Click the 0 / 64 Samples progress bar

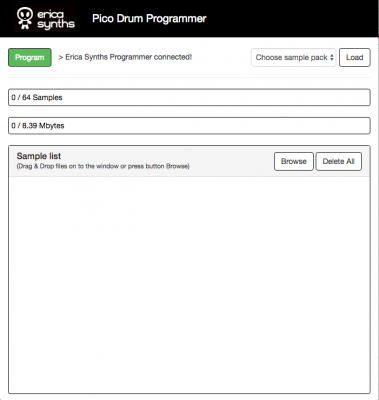point(189,97)
